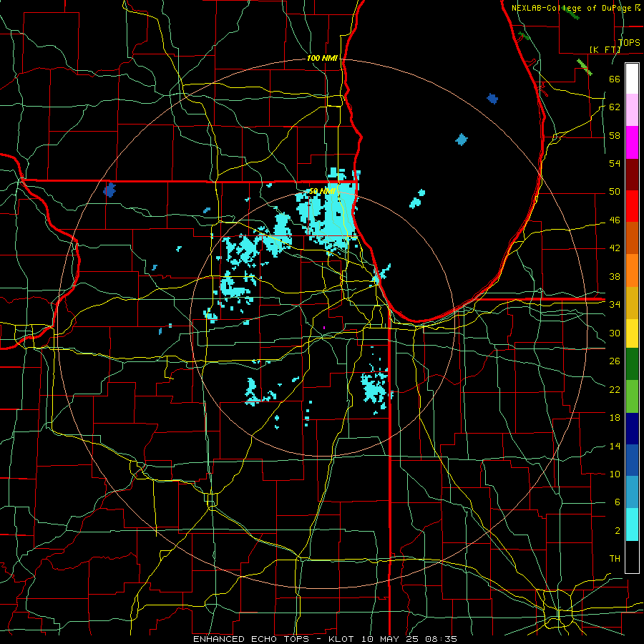Click the legend value 2
The width and height of the screenshot is (644, 644).
(x=617, y=531)
